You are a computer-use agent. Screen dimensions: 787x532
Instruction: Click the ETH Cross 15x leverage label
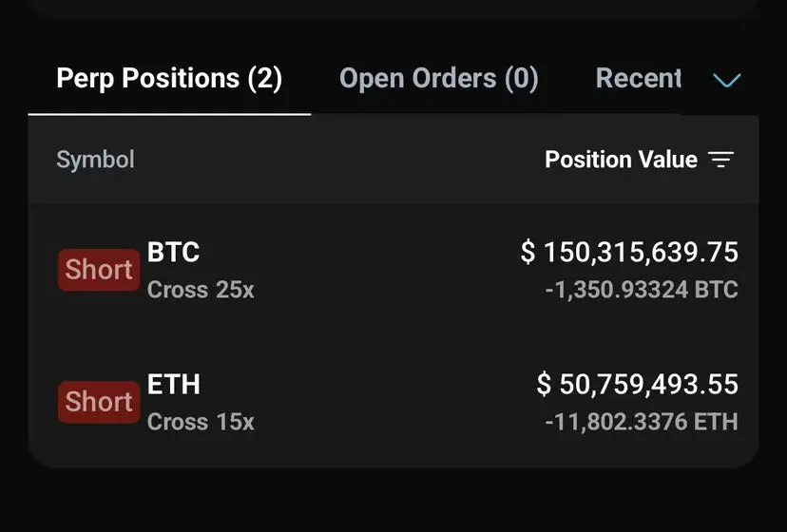(x=201, y=422)
